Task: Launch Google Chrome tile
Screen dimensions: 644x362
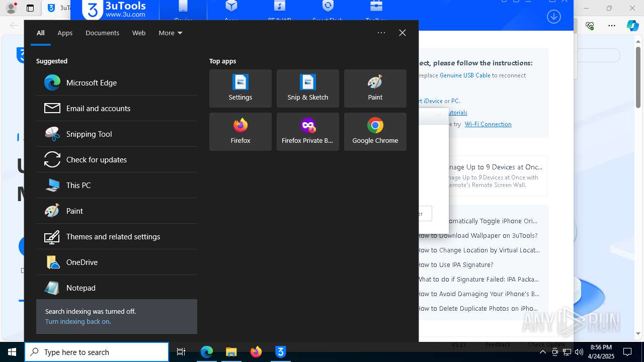Action: [x=375, y=132]
